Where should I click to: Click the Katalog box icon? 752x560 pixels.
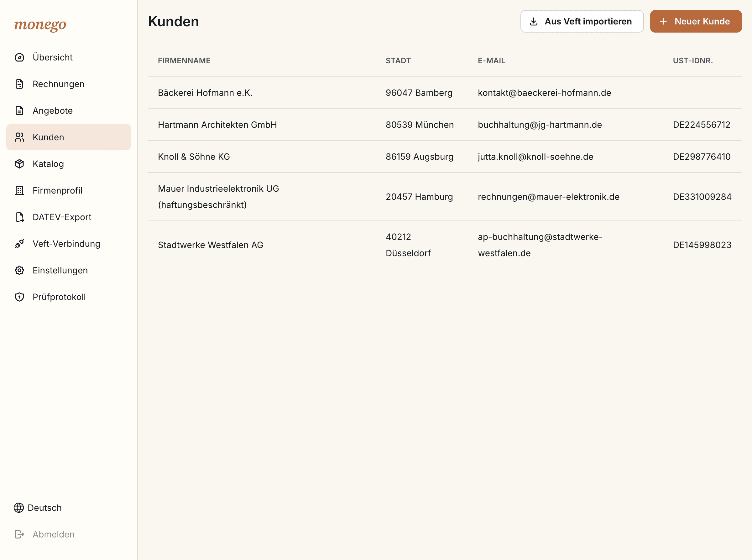(x=19, y=164)
